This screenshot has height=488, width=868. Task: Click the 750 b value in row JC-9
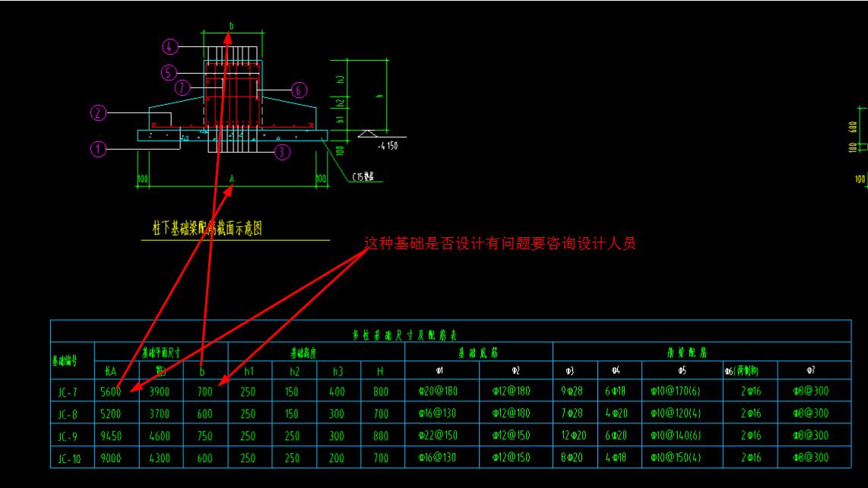coord(204,436)
